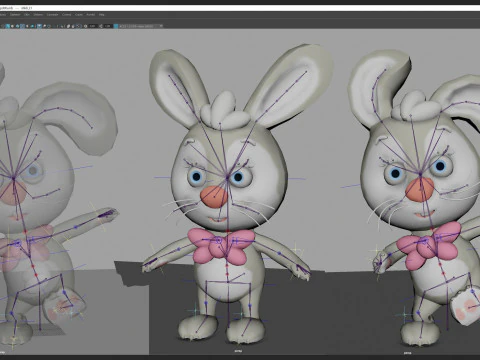Open the Control menu

(66, 15)
